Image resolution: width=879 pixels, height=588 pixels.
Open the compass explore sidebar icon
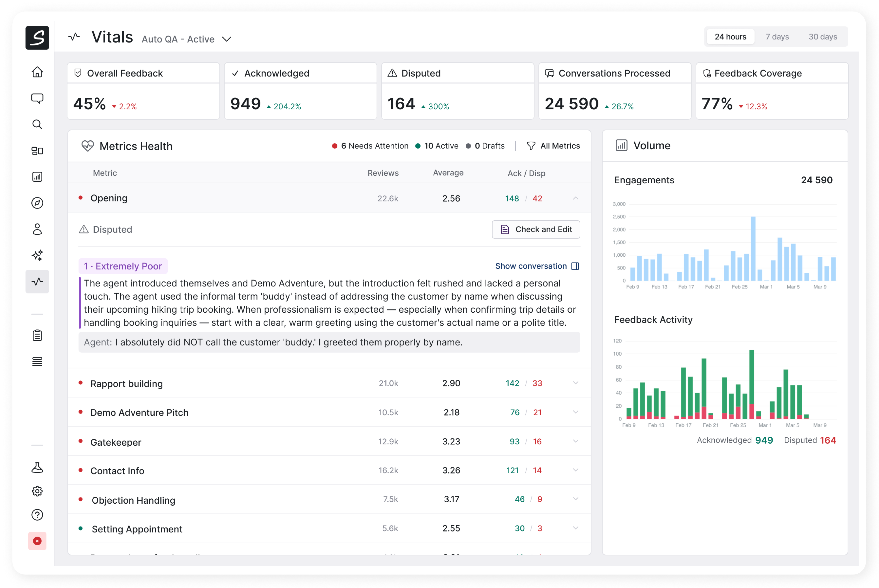pos(37,203)
